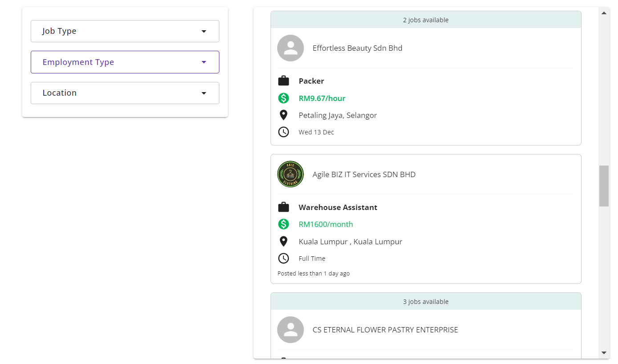
Task: Open the Packer job title
Action: pyautogui.click(x=311, y=81)
